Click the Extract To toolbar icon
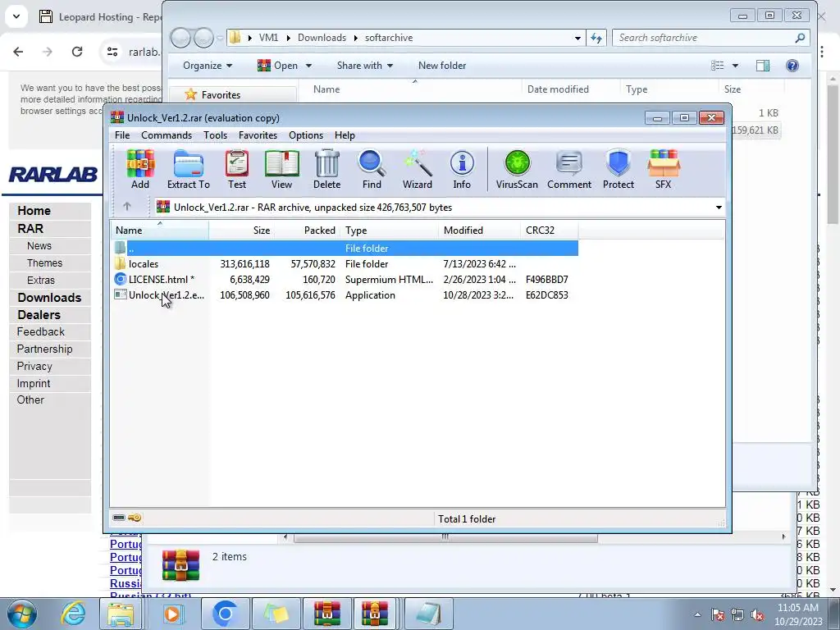Image resolution: width=840 pixels, height=630 pixels. click(x=189, y=170)
